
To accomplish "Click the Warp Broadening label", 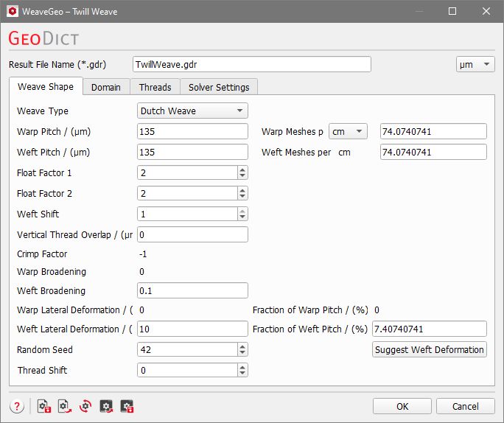I will click(x=52, y=272).
